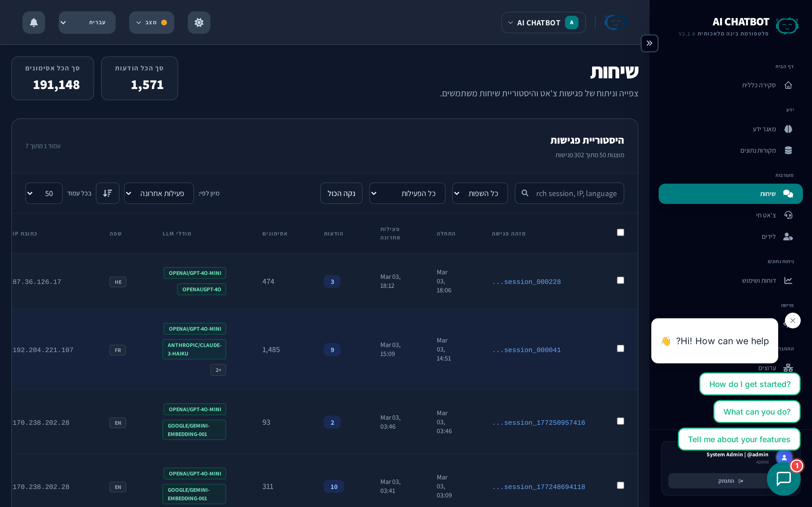Expand the AI CHATBOT workspace selector
This screenshot has height=507, width=812.
coord(543,23)
